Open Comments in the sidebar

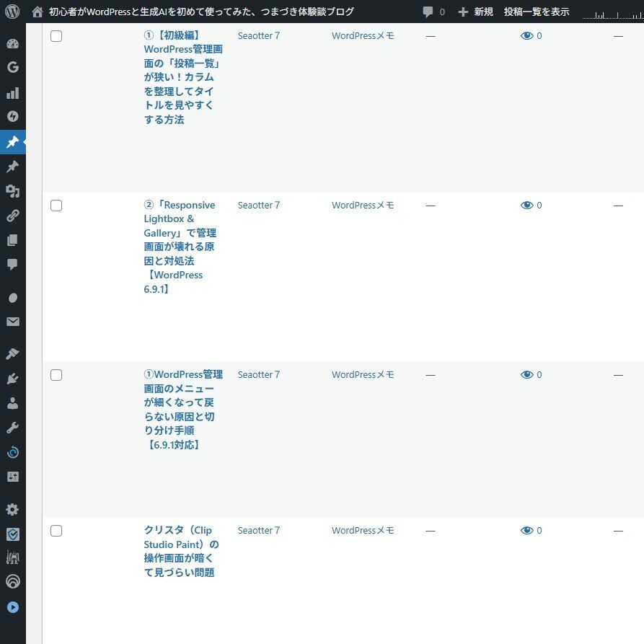pyautogui.click(x=12, y=265)
